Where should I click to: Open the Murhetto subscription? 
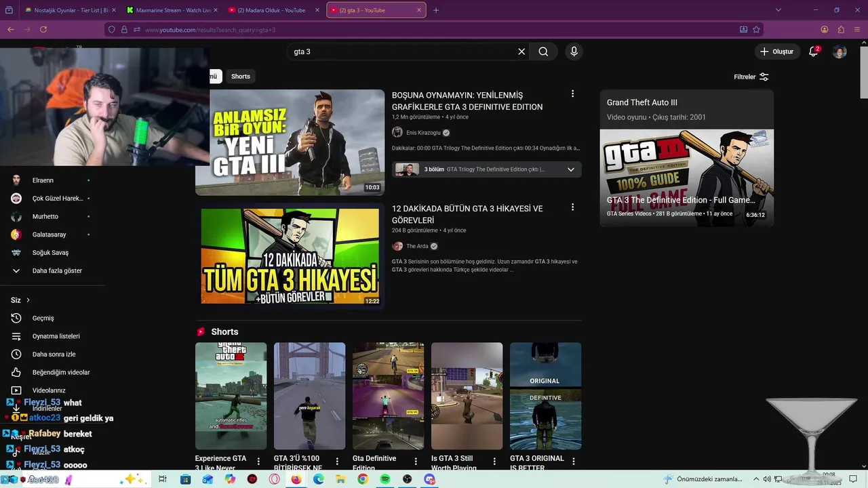click(x=45, y=217)
